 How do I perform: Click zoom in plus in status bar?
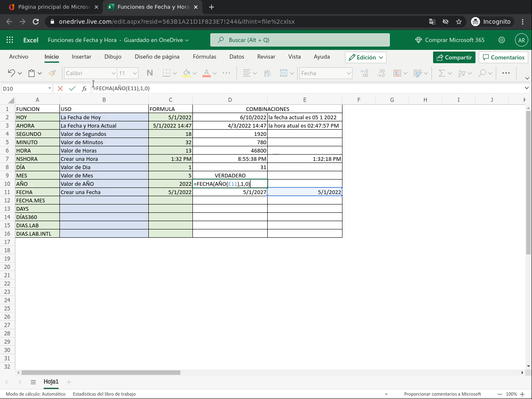pyautogui.click(x=522, y=394)
